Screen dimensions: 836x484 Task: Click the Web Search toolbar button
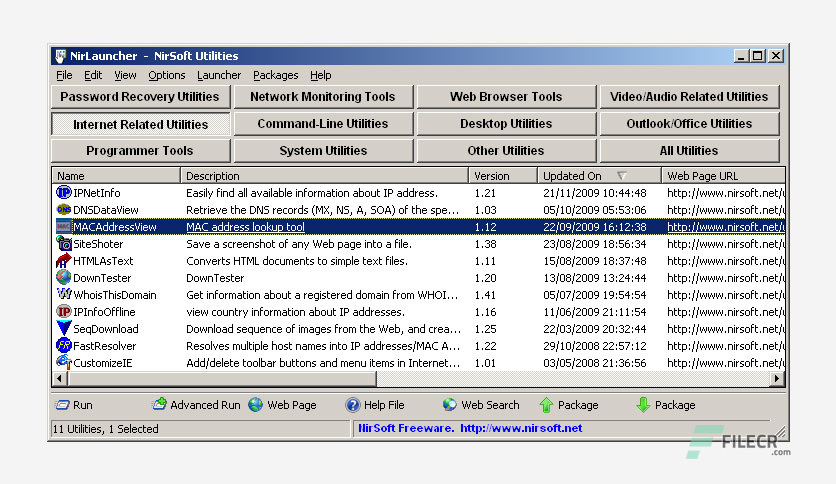pyautogui.click(x=481, y=405)
